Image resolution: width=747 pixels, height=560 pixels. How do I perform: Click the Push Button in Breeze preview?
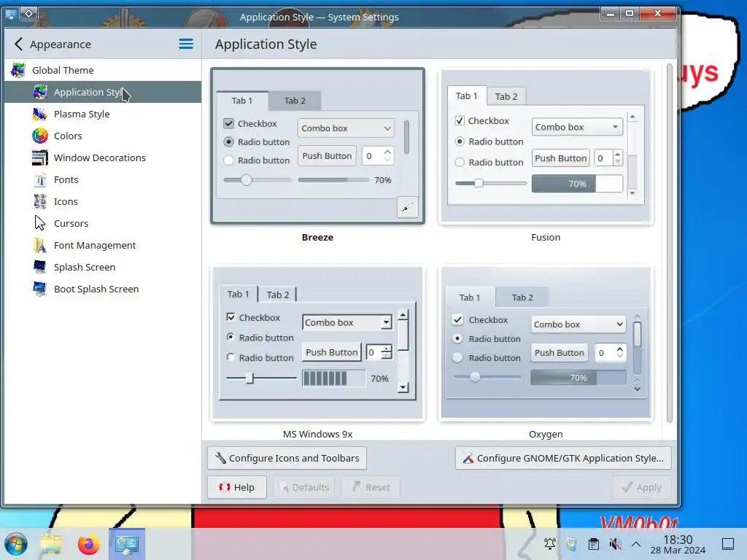327,156
